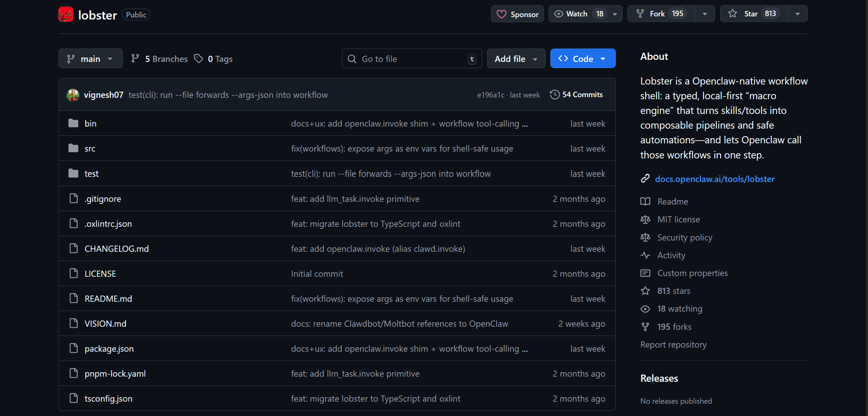Screen dimensions: 868x416
Task: Open the Add file dropdown
Action: coord(516,58)
